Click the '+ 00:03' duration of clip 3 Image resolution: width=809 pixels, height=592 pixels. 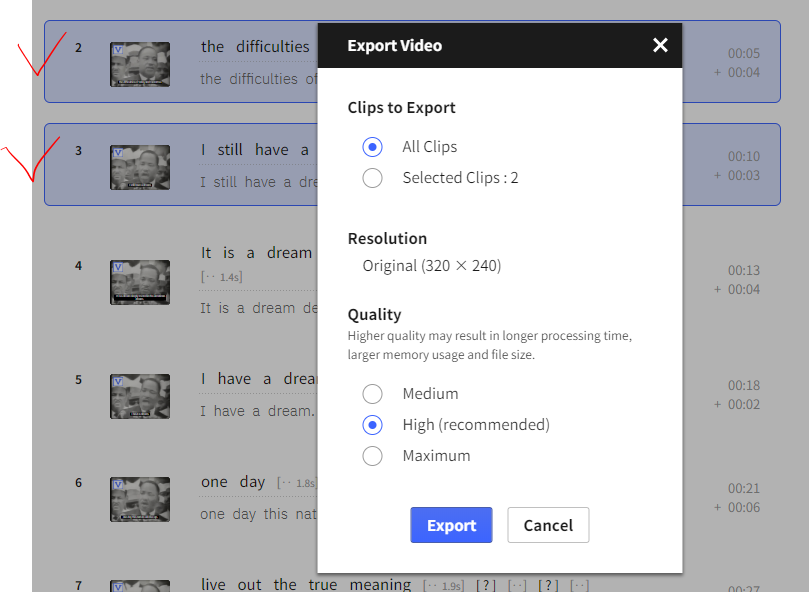(737, 175)
